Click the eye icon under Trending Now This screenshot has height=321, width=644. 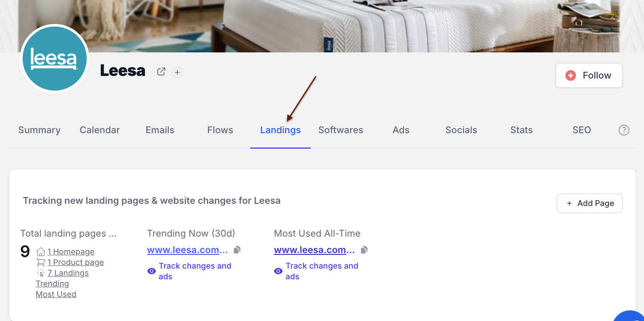click(x=152, y=271)
